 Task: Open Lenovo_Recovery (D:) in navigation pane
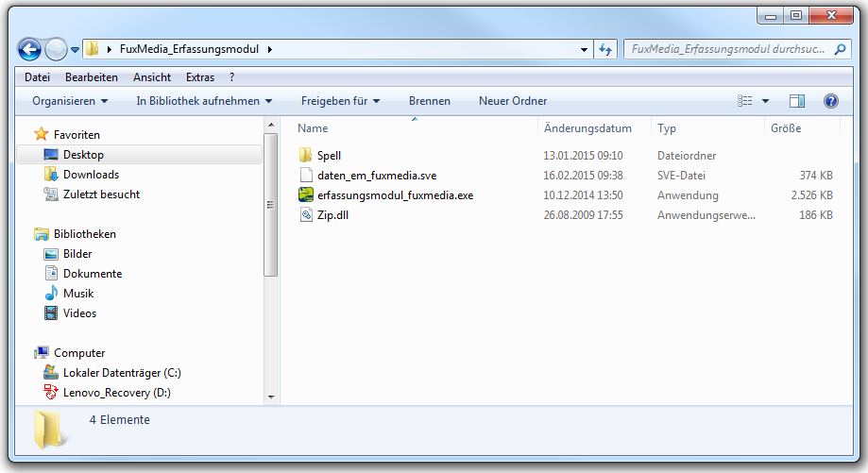pyautogui.click(x=117, y=392)
